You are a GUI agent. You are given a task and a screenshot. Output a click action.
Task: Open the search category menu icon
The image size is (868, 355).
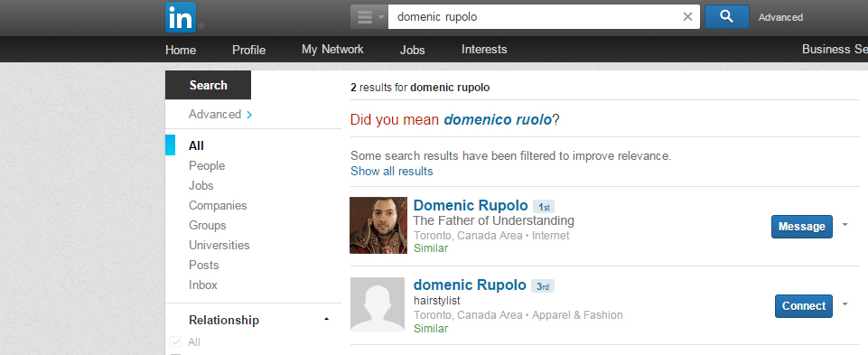(x=369, y=16)
